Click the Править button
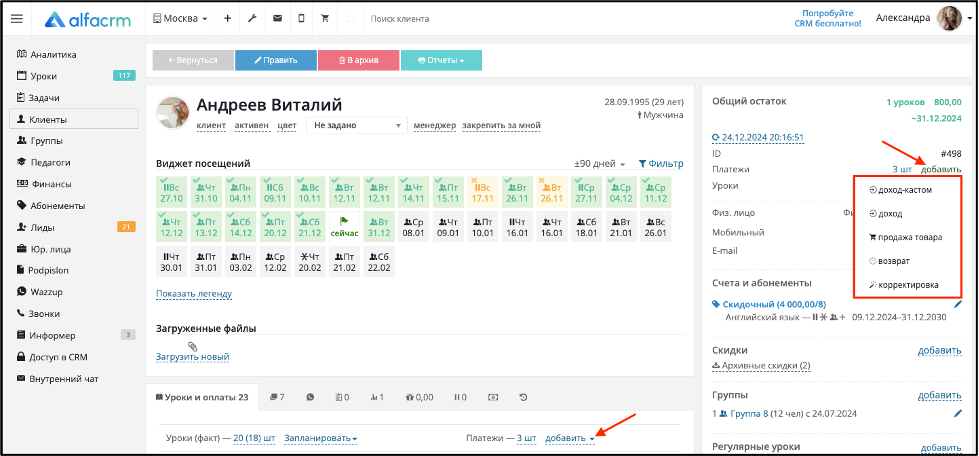This screenshot has width=979, height=456. (275, 60)
